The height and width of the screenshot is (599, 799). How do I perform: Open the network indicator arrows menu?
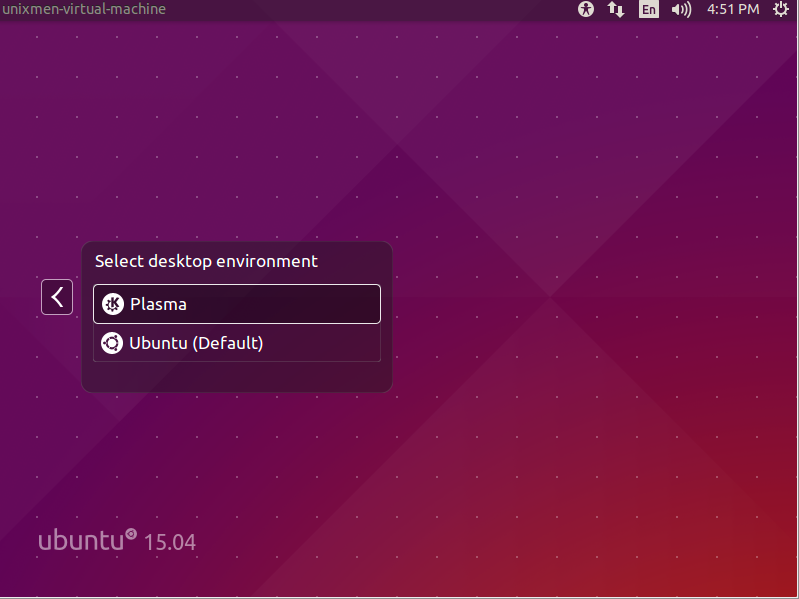pyautogui.click(x=616, y=9)
